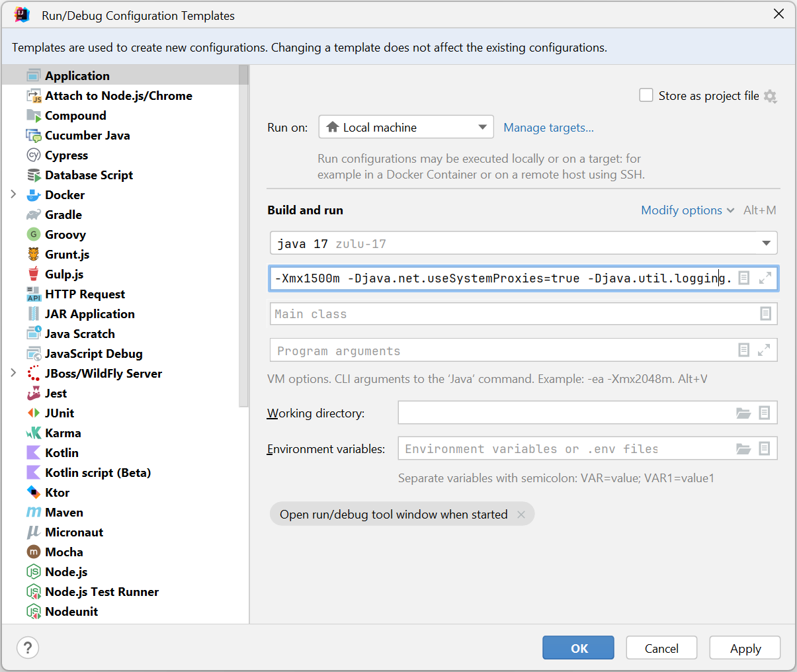Select Kotlin script (Beta) template
The width and height of the screenshot is (797, 672).
[98, 472]
